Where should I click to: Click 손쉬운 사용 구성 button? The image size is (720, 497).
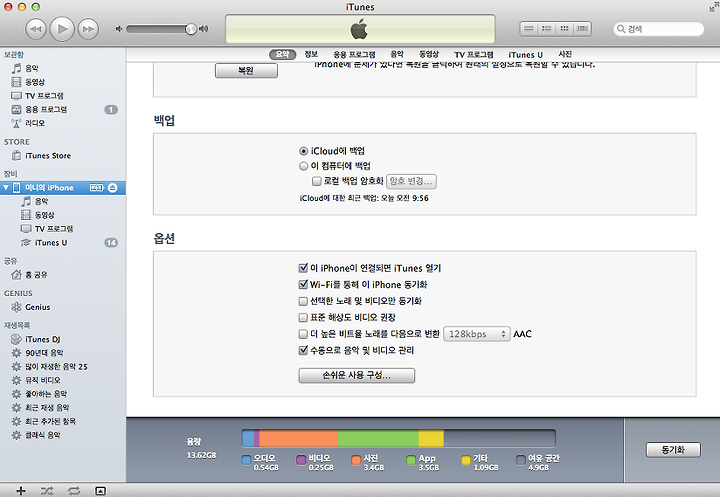click(x=357, y=375)
